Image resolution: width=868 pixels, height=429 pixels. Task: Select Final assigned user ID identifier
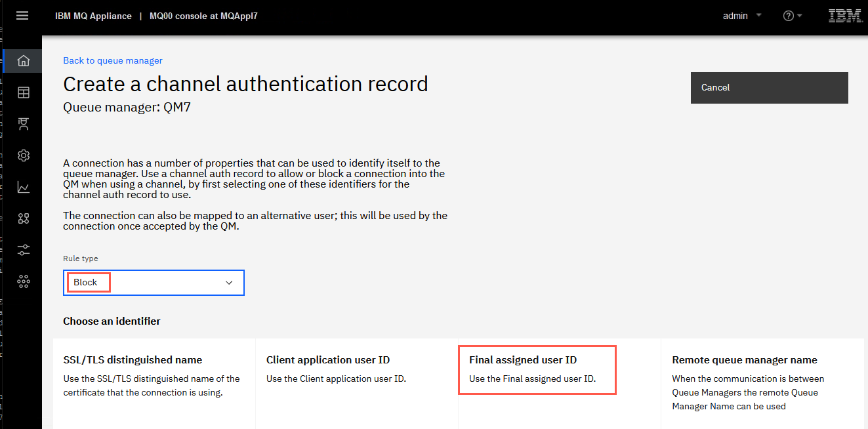[x=560, y=384]
